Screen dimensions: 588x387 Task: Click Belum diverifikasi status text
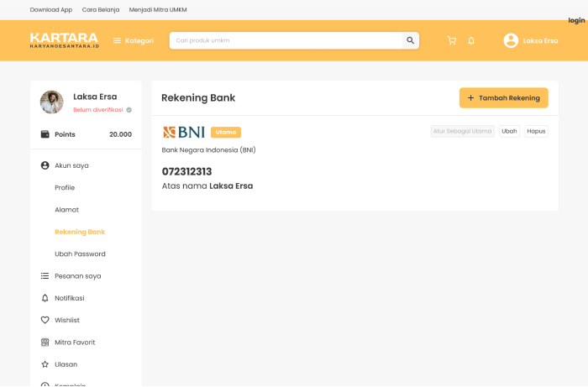pos(98,110)
